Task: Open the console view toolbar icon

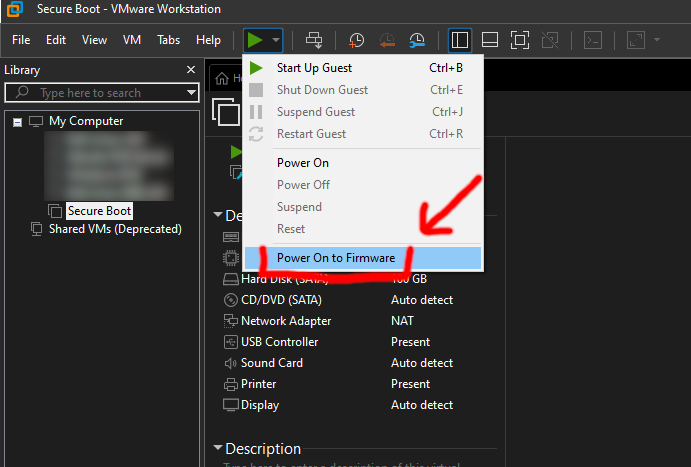Action: coord(593,40)
